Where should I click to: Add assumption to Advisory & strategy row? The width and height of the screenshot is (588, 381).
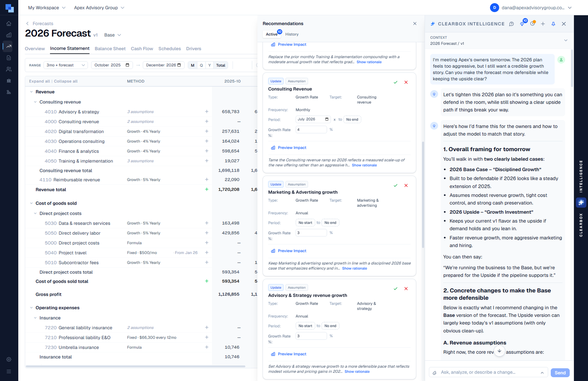pyautogui.click(x=207, y=111)
